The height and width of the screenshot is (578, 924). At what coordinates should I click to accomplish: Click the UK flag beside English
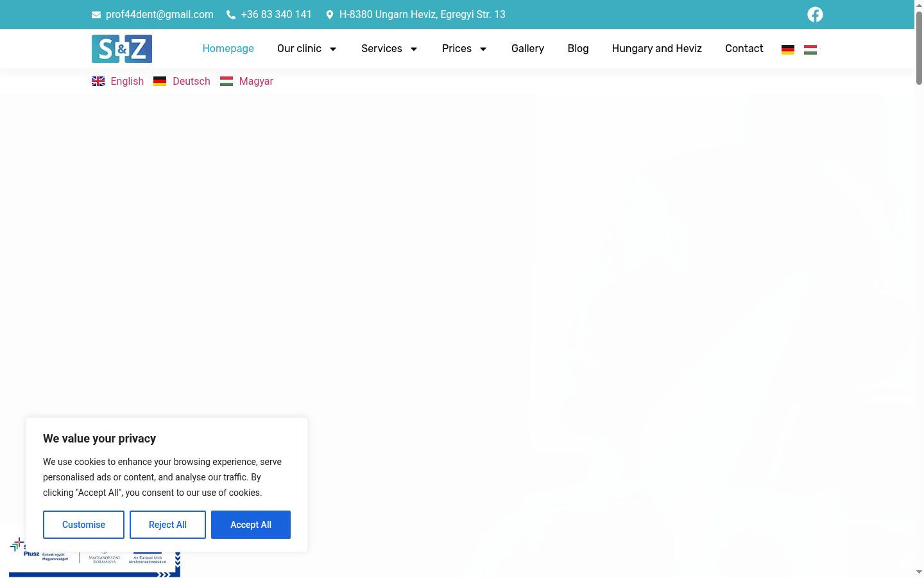(98, 82)
